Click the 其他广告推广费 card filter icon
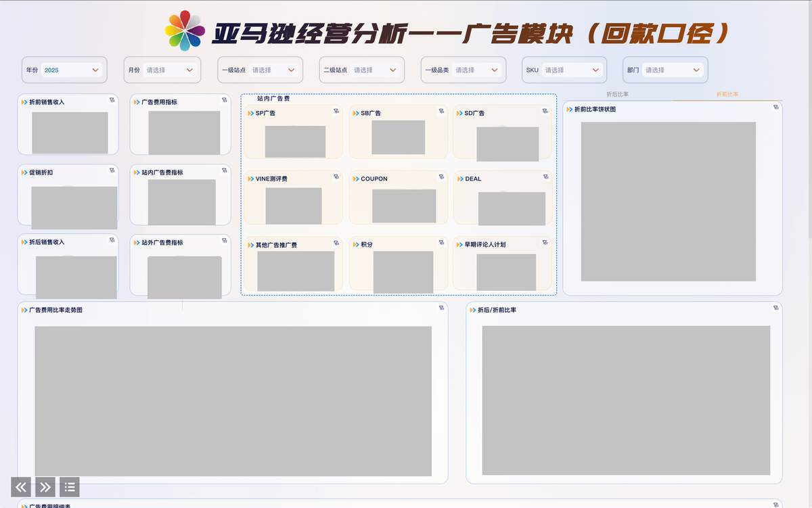 click(x=336, y=242)
